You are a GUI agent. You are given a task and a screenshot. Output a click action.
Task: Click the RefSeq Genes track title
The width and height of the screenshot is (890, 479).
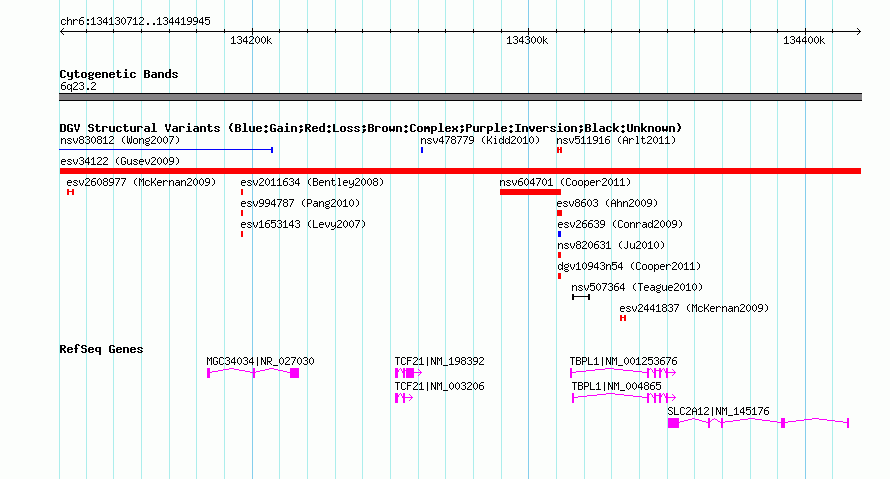[x=101, y=349]
